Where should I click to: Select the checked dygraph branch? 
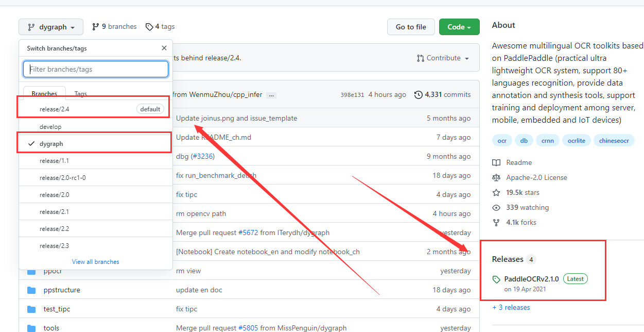96,144
